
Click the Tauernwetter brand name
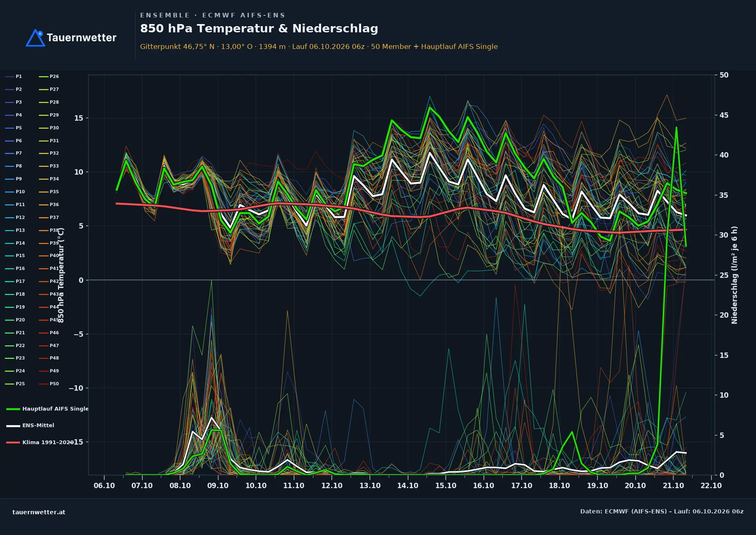point(82,38)
